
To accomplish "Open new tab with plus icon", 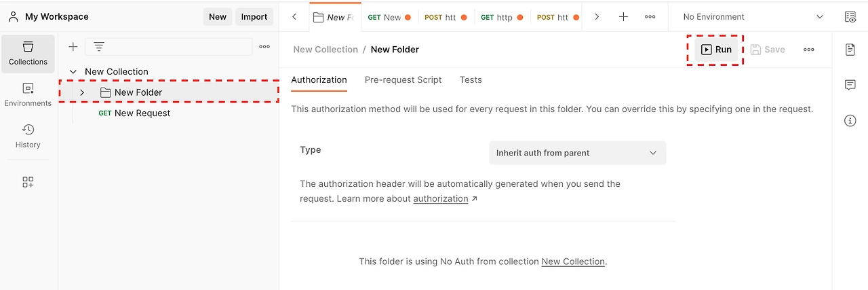I will pyautogui.click(x=623, y=17).
